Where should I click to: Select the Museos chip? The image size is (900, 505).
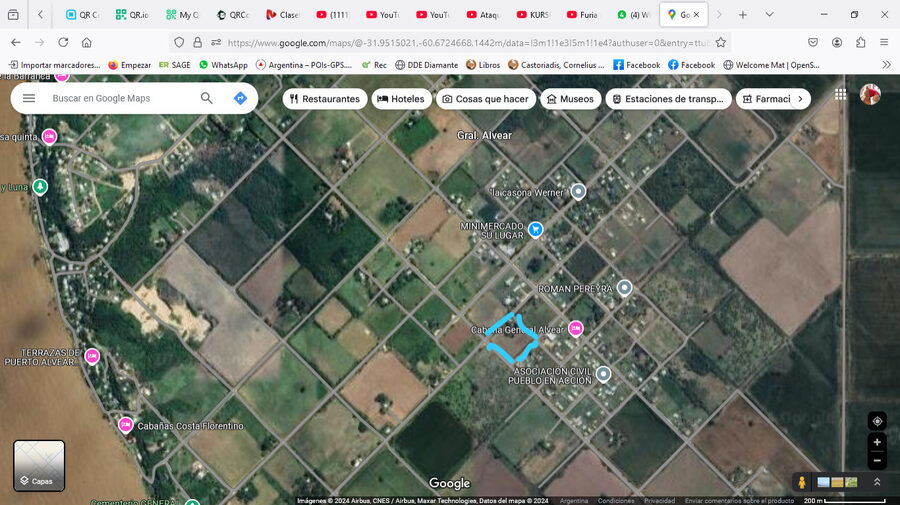point(570,99)
